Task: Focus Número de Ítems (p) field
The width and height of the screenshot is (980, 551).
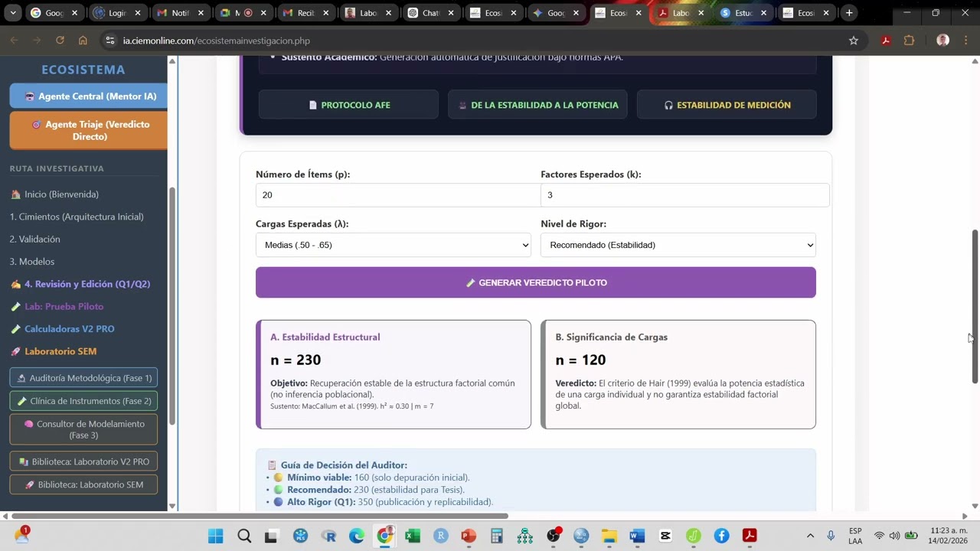Action: [398, 195]
